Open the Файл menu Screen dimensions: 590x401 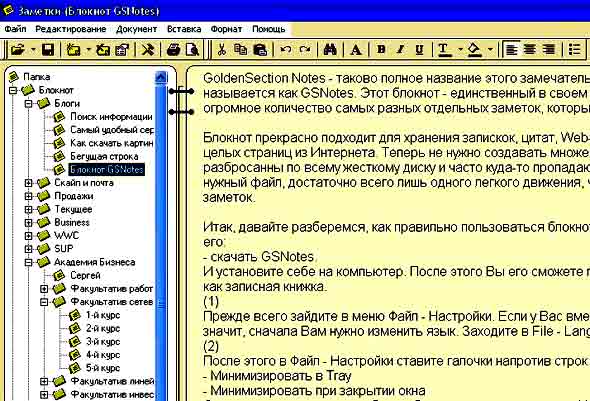[15, 29]
